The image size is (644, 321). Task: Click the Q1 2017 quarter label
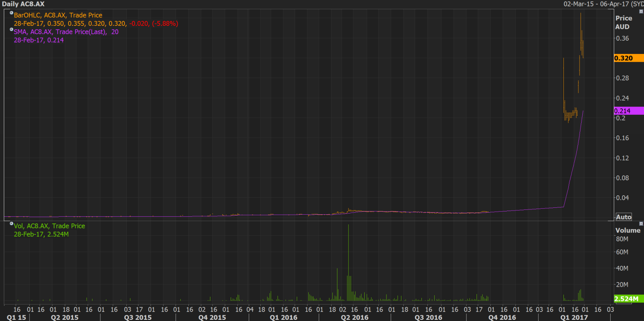(574, 317)
